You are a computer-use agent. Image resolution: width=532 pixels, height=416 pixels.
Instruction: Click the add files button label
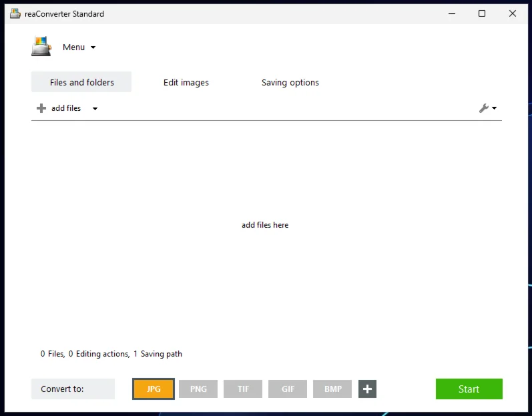pos(66,108)
